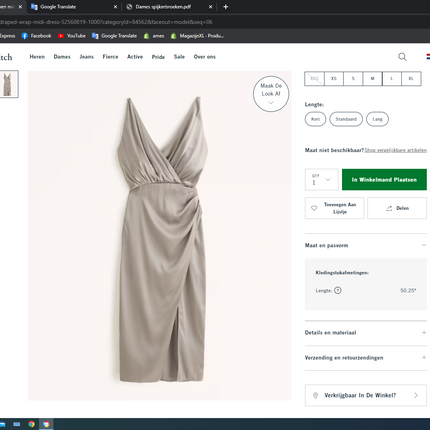This screenshot has width=430, height=430.
Task: Click the heart icon for wishlist
Action: tap(314, 208)
